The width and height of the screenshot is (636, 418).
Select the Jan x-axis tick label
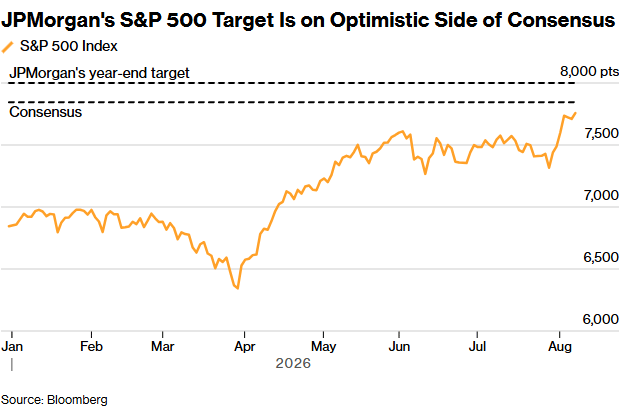[12, 347]
